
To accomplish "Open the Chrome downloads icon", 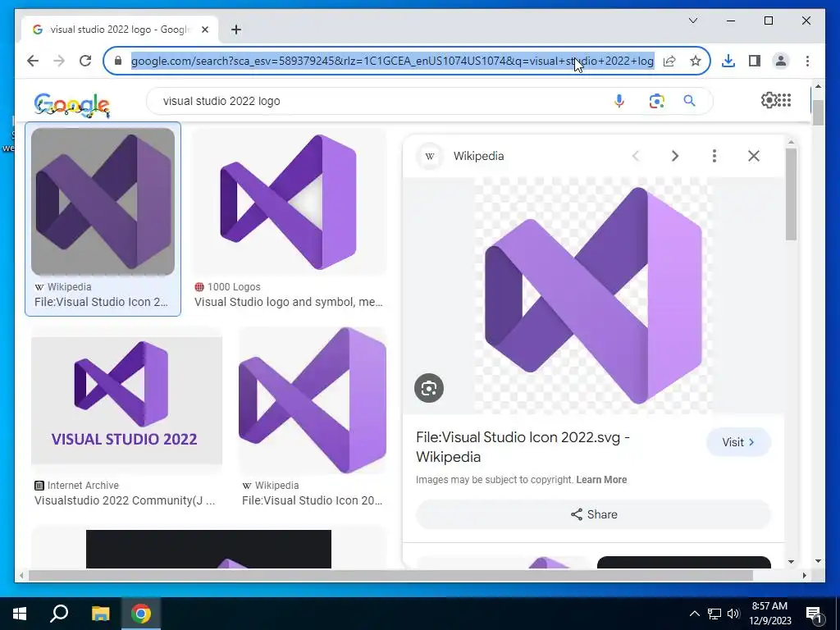I will pyautogui.click(x=728, y=61).
